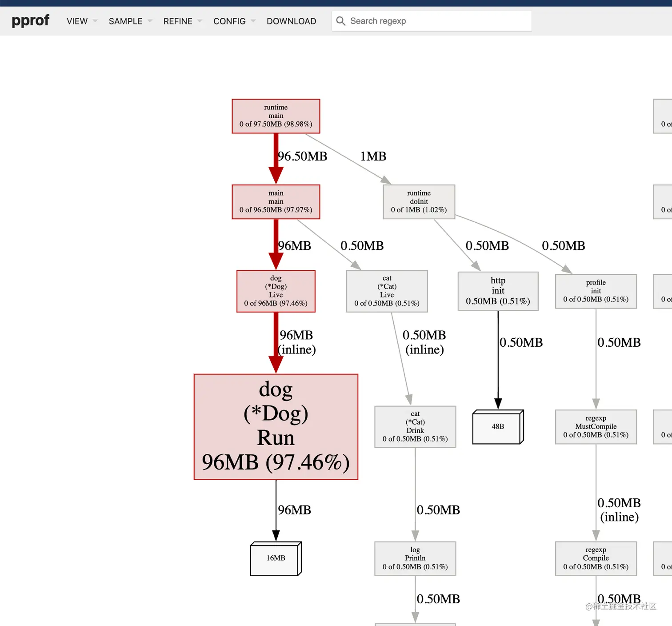This screenshot has height=626, width=672.
Task: Expand the VIEW dropdown arrow
Action: point(95,21)
